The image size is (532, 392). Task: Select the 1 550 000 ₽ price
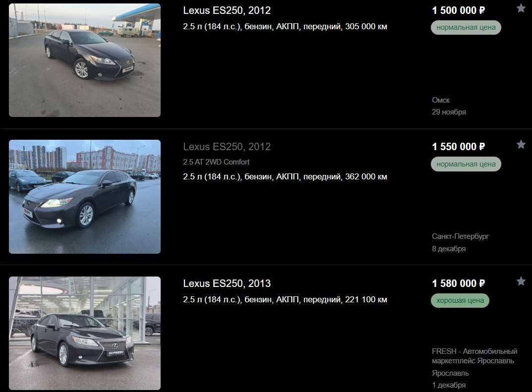pos(459,147)
